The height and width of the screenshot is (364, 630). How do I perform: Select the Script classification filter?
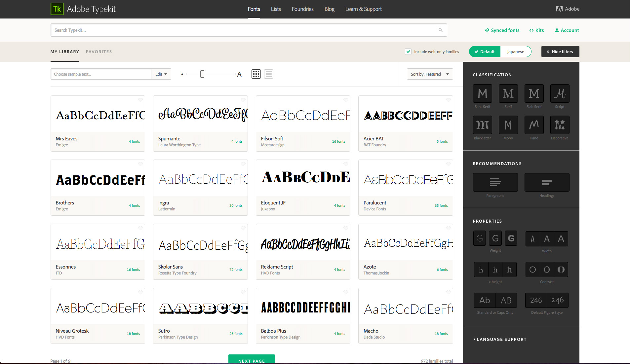click(559, 93)
